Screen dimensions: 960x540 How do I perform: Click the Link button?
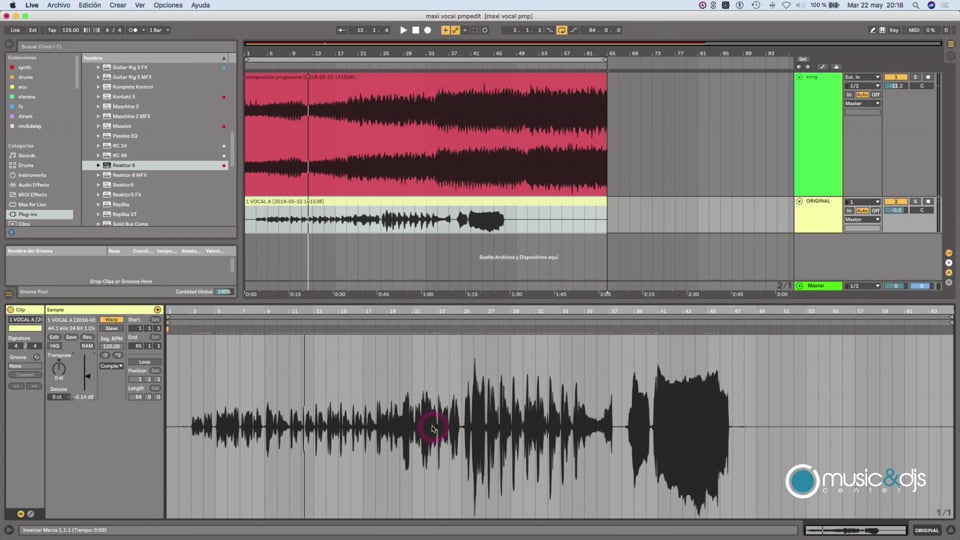[15, 30]
